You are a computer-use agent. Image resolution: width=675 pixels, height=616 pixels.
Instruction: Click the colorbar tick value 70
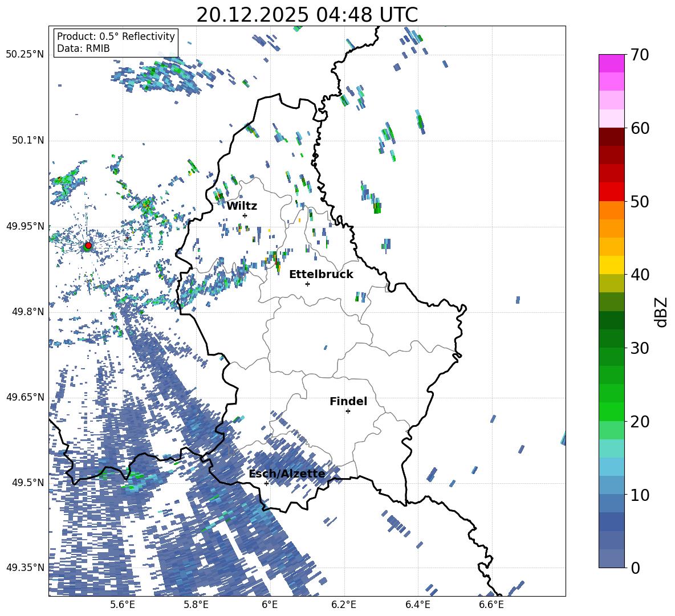coord(640,55)
